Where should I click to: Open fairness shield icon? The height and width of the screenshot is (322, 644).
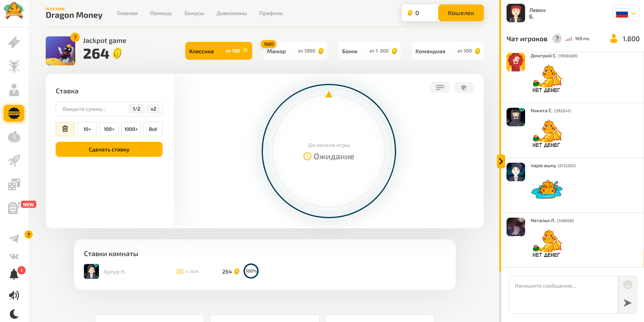tap(464, 88)
